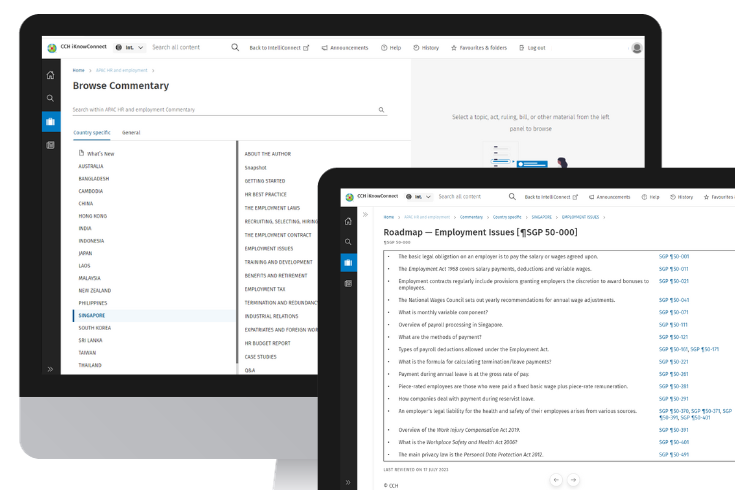
Task: Expand the monitor's sidebar using the bottom double chevron
Action: click(50, 369)
